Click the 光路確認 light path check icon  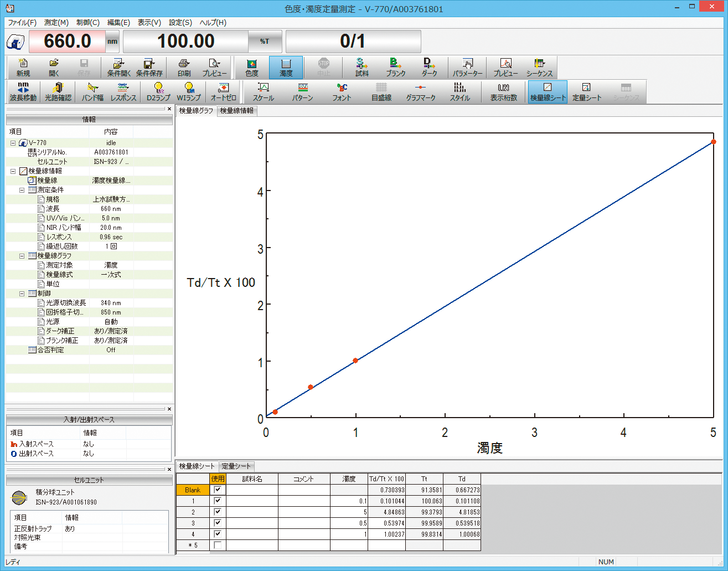pyautogui.click(x=58, y=92)
